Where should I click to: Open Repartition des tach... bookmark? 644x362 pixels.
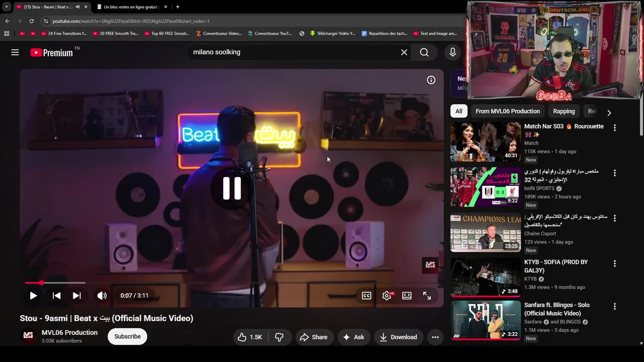point(384,34)
